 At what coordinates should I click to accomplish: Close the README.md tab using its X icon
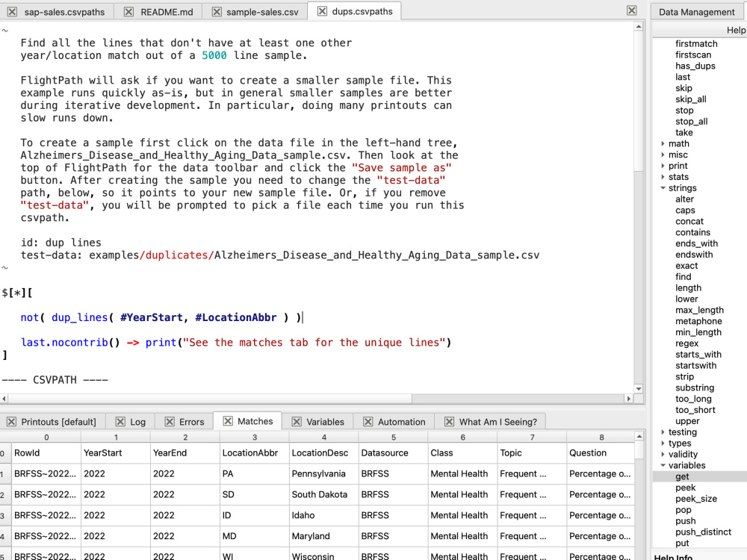click(x=128, y=11)
